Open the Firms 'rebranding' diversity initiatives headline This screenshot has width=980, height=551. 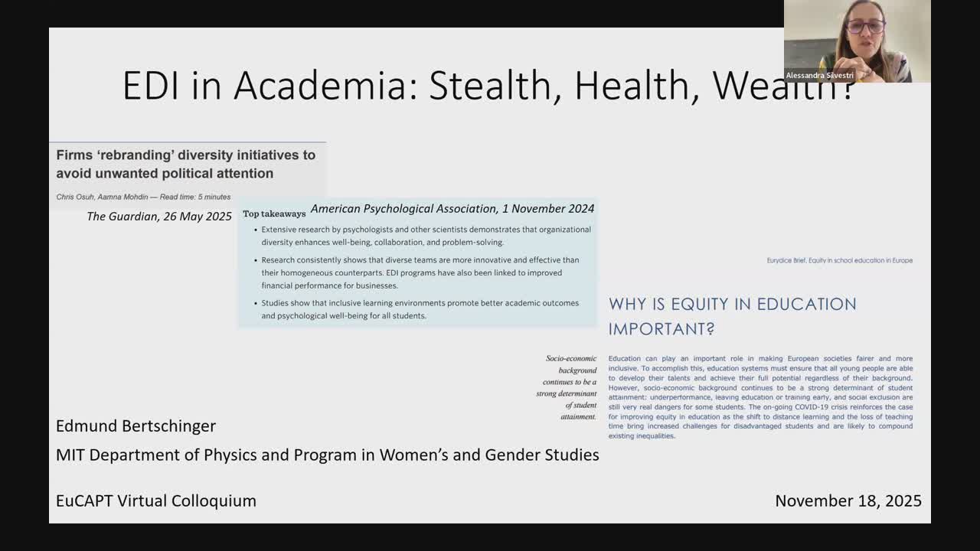186,164
